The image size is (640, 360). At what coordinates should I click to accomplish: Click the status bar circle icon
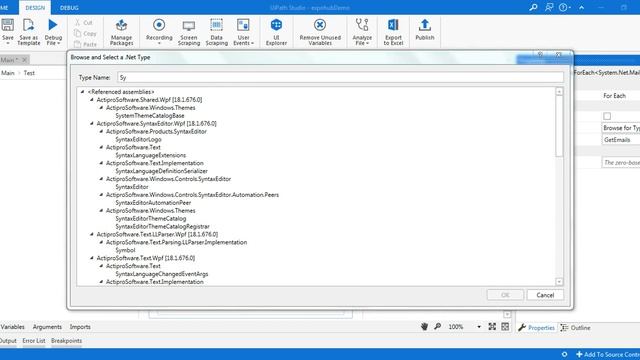pyautogui.click(x=564, y=354)
